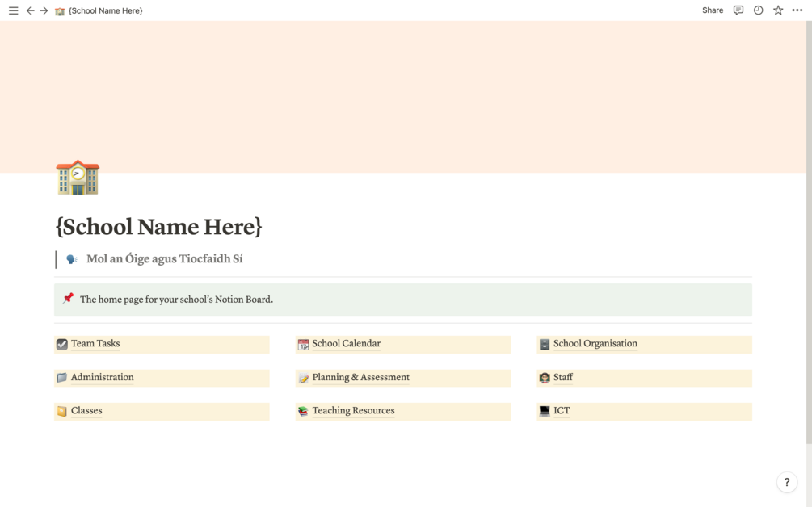Image resolution: width=812 pixels, height=507 pixels.
Task: Select the checkbox emoji beside Team Tasks
Action: pyautogui.click(x=61, y=344)
